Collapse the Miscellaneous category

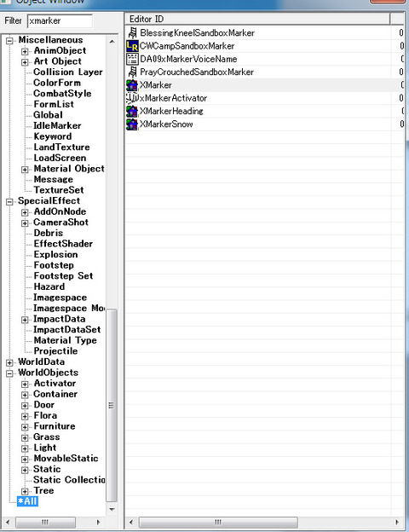click(9, 41)
